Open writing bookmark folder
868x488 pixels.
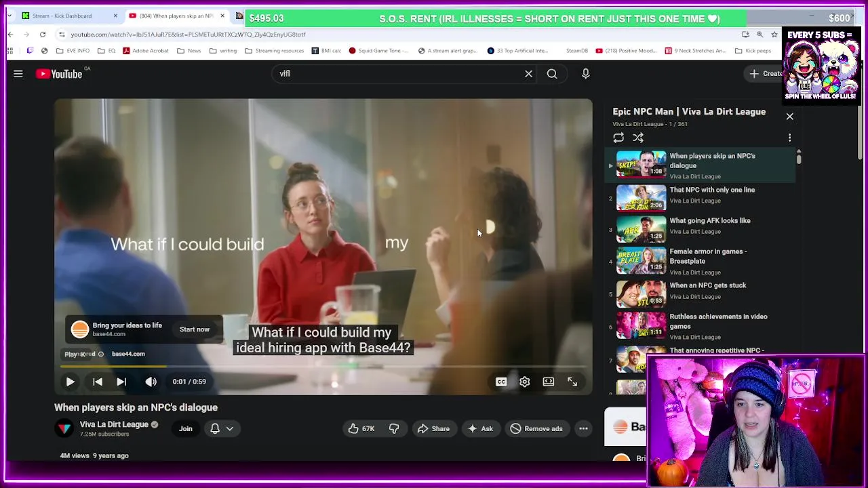pos(222,51)
